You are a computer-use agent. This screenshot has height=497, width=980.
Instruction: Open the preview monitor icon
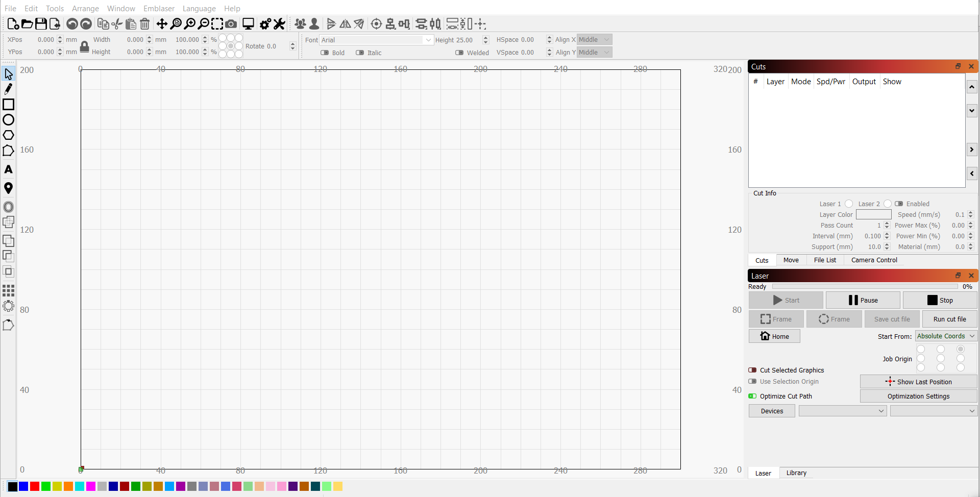(x=248, y=23)
